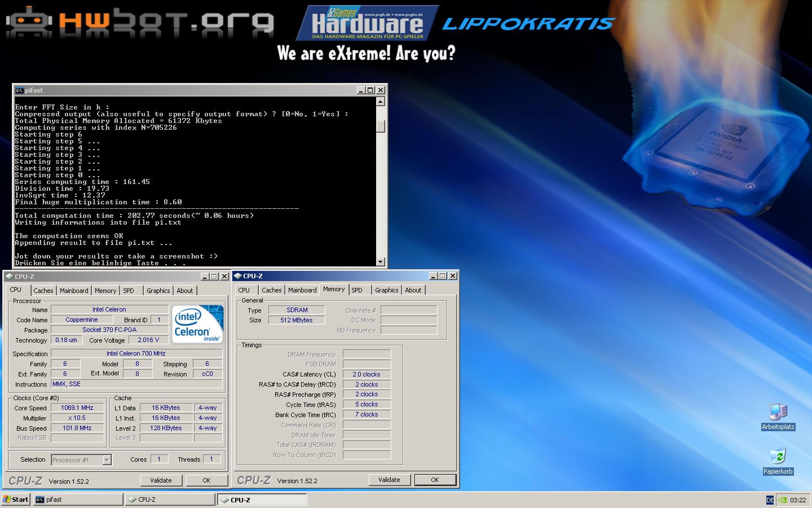Click Bus Speed value 101.8 MHz
This screenshot has height=508, width=812.
77,428
